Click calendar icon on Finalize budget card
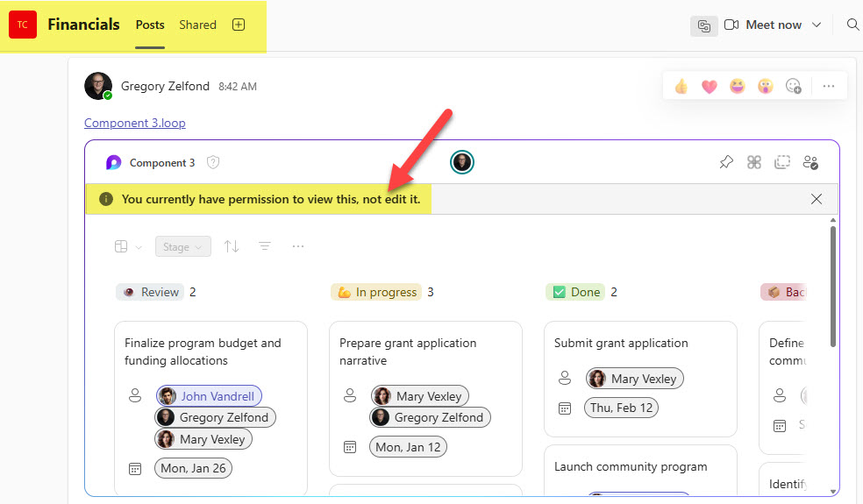The image size is (863, 504). pos(135,469)
